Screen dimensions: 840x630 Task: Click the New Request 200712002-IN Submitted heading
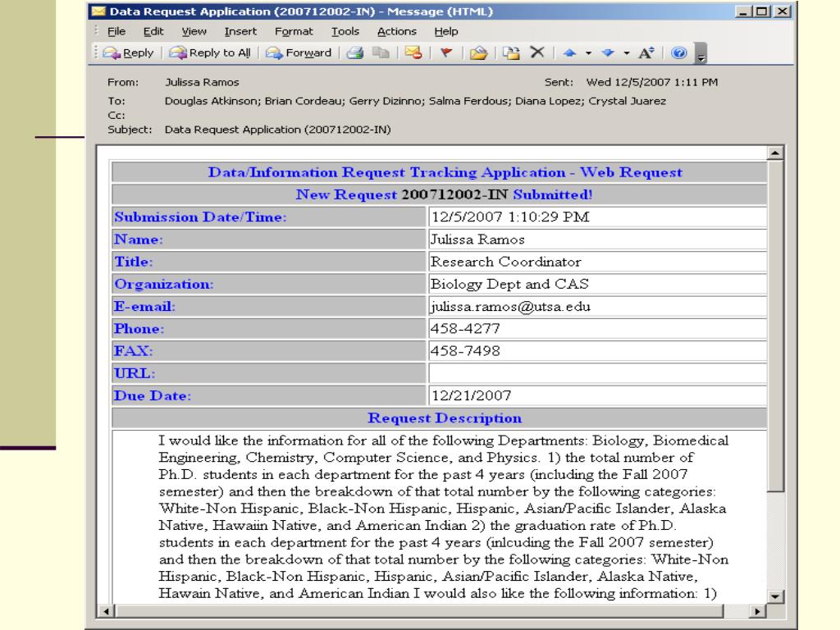point(444,194)
